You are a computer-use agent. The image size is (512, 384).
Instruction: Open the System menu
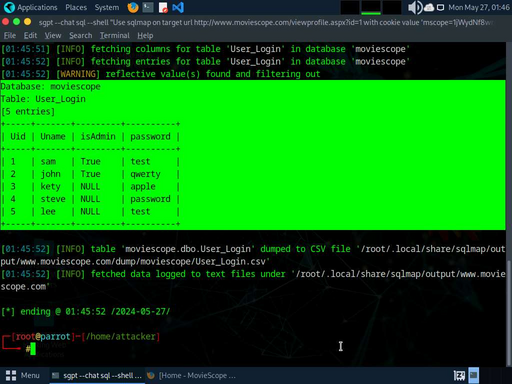107,7
